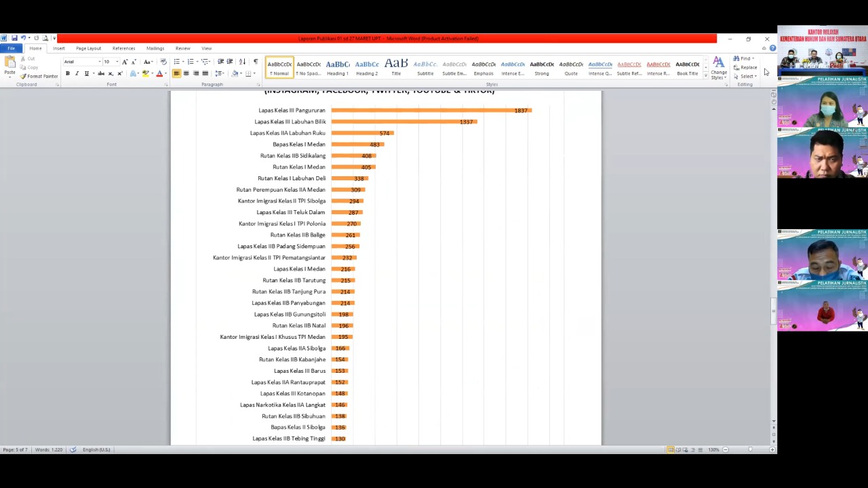Apply the red font color
The image size is (868, 488).
[159, 73]
